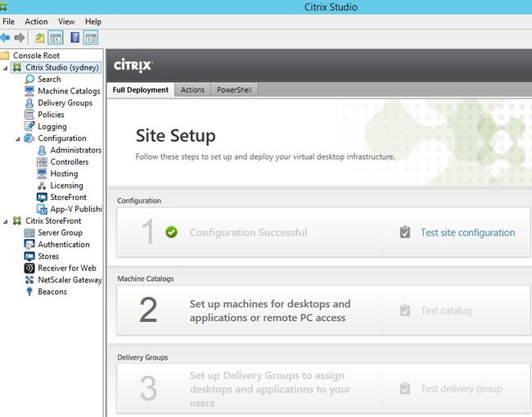
Task: Click the NetScaler Gateway icon
Action: (29, 280)
